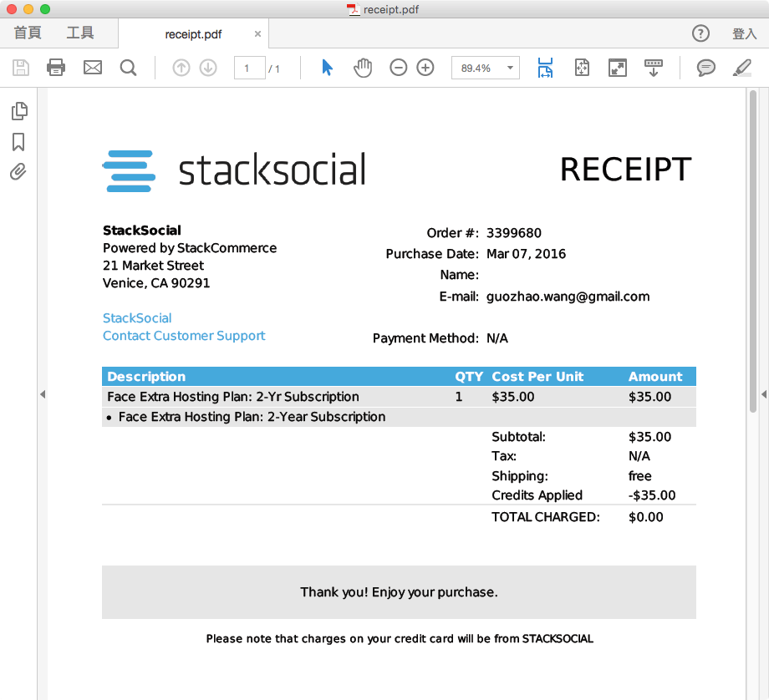Collapse the left navigation pane arrow
Image resolution: width=769 pixels, height=700 pixels.
tap(43, 394)
